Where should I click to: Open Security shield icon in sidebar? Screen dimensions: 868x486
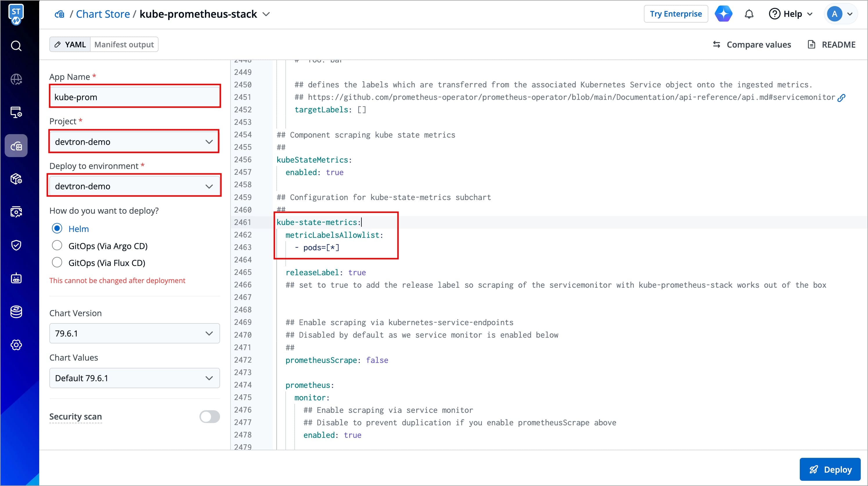[x=16, y=245]
